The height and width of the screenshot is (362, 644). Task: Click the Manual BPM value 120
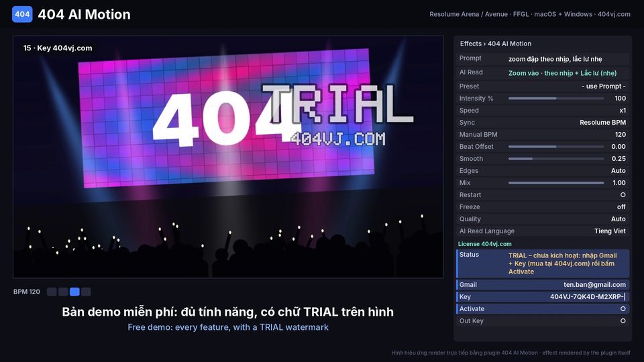[620, 135]
